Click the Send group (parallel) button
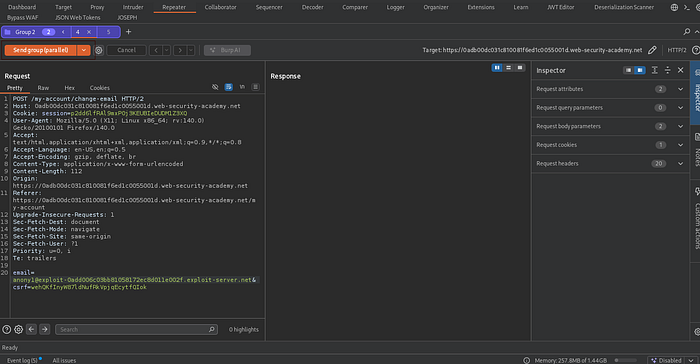Screen dimensions: 700x364 (x=41, y=50)
